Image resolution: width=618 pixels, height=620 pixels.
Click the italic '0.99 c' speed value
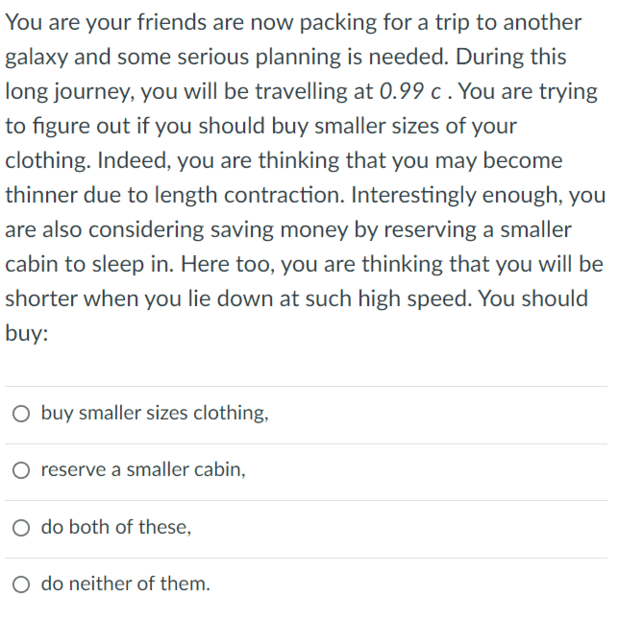point(410,91)
